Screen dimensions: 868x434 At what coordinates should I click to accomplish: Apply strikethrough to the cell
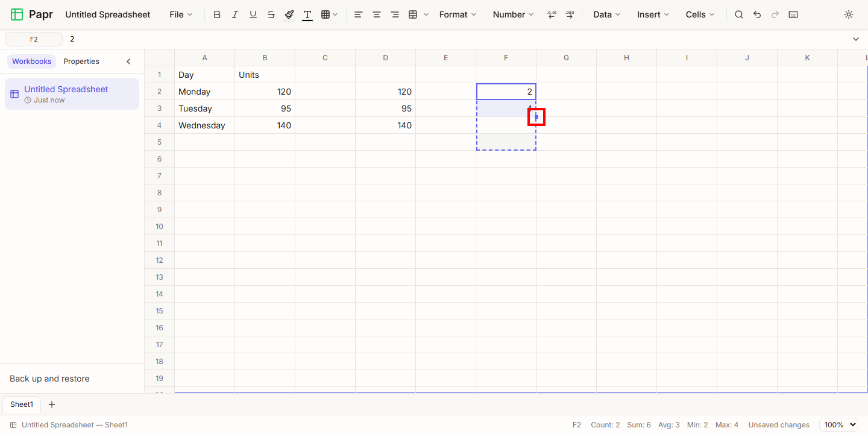pyautogui.click(x=271, y=14)
